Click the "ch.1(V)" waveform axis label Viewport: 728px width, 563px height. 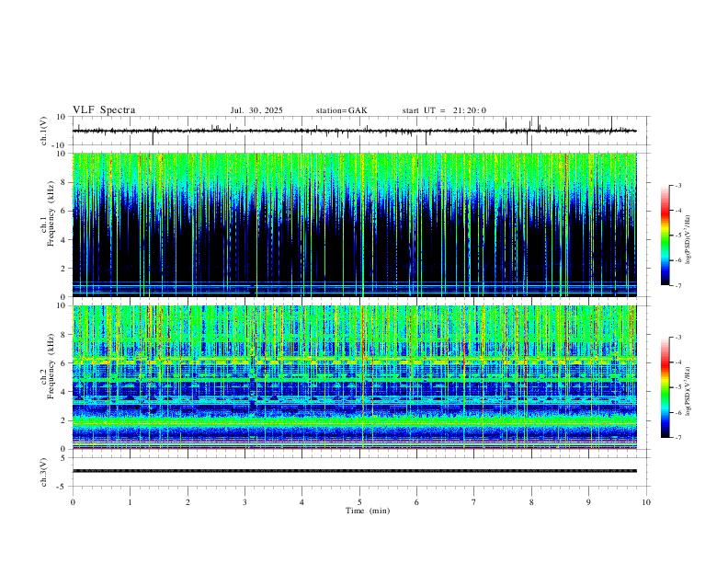[x=44, y=131]
